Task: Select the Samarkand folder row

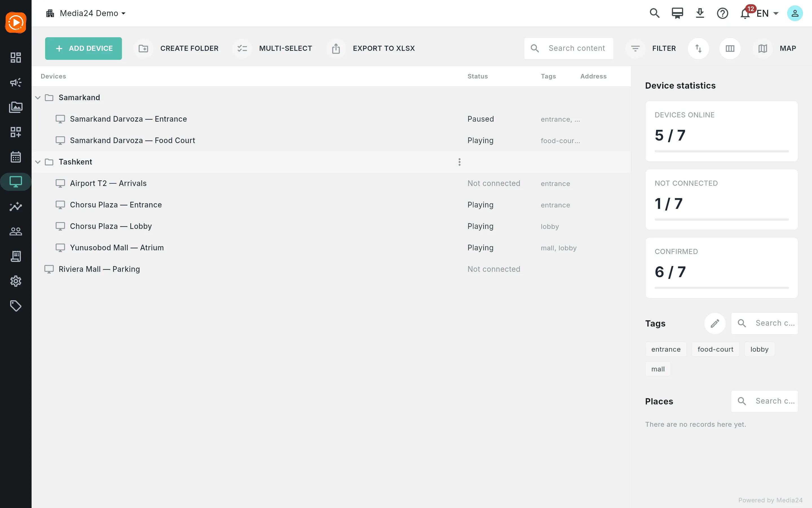Action: (331, 97)
